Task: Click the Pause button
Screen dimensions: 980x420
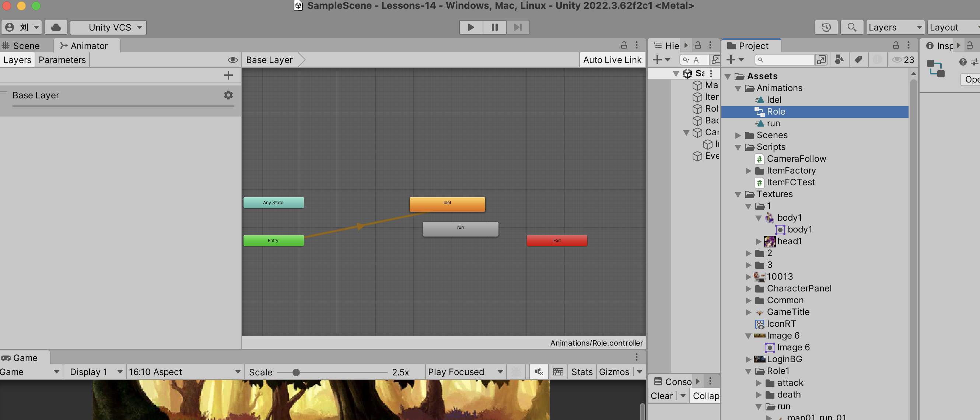Action: pyautogui.click(x=494, y=27)
